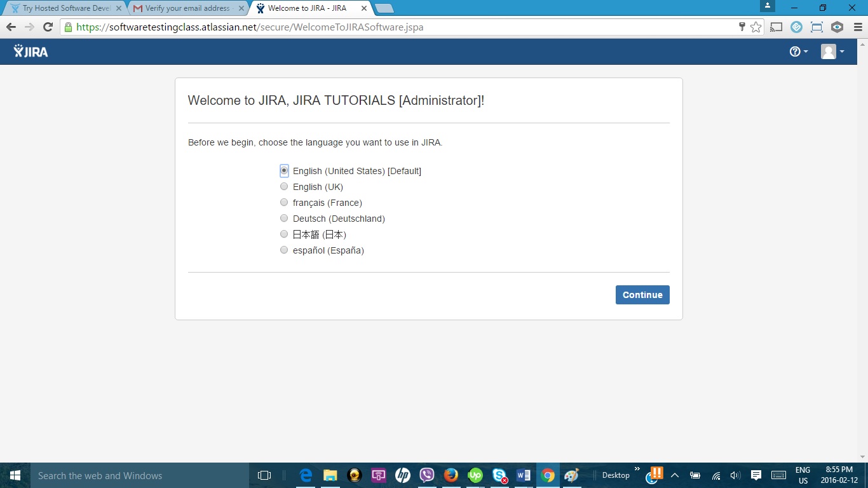The image size is (868, 488).
Task: Bookmark this page with the star icon
Action: tap(756, 27)
